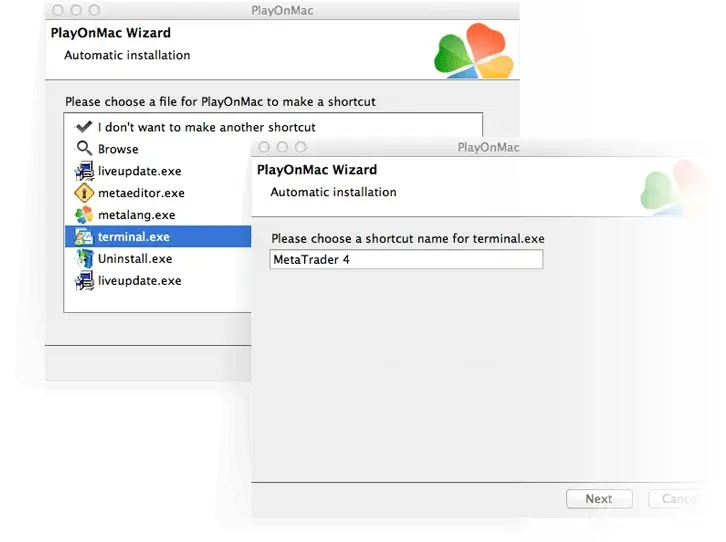Click the metalang.exe file icon
Image resolution: width=726 pixels, height=542 pixels.
(84, 215)
